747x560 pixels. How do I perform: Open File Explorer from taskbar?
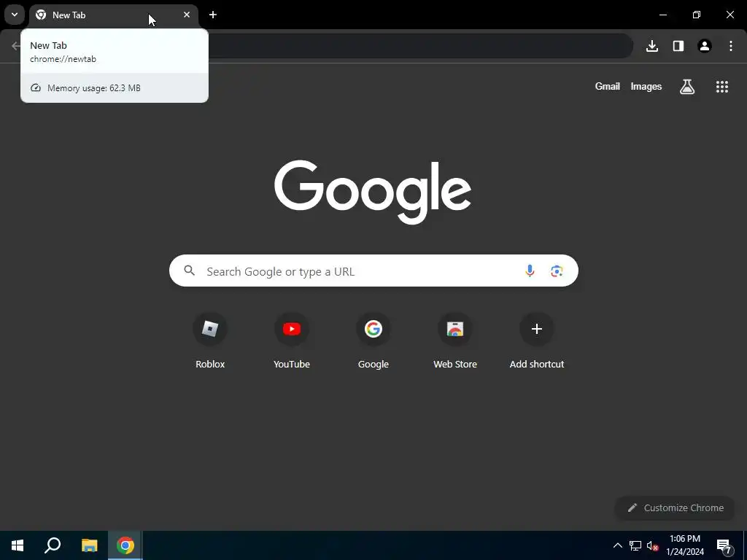click(89, 545)
